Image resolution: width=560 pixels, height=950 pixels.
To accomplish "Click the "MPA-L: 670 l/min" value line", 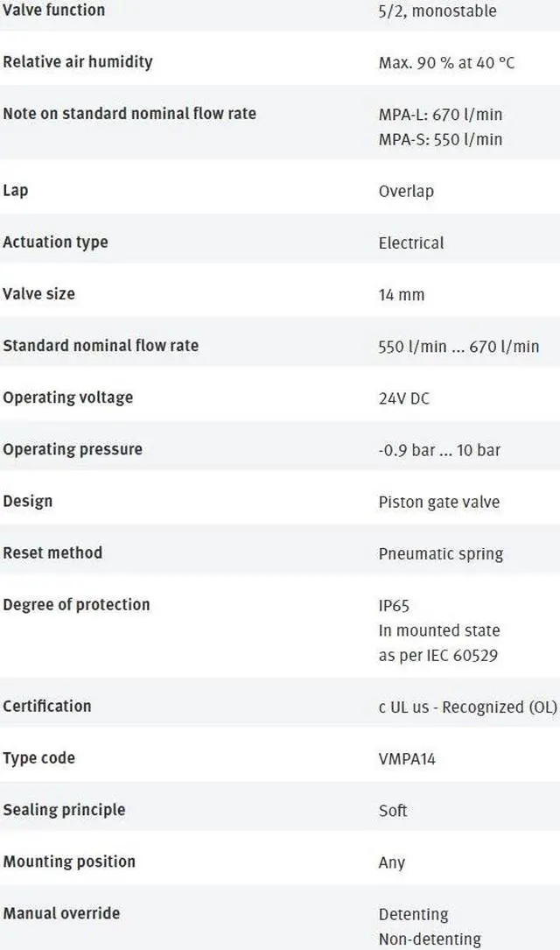I will [440, 115].
